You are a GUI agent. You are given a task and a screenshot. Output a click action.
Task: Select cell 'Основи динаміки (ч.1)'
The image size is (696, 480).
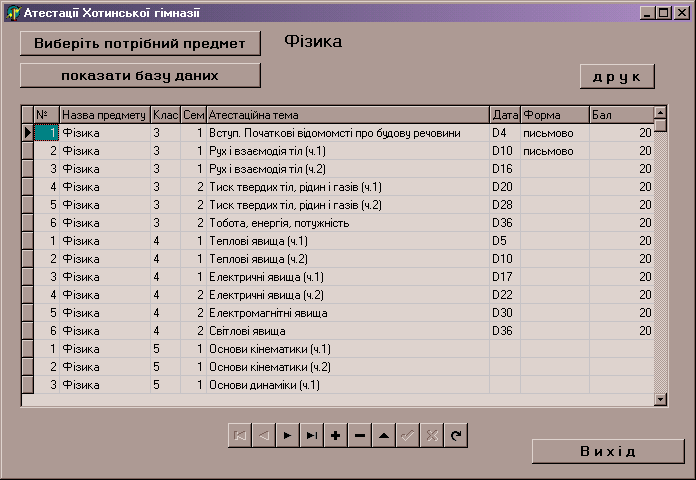348,385
